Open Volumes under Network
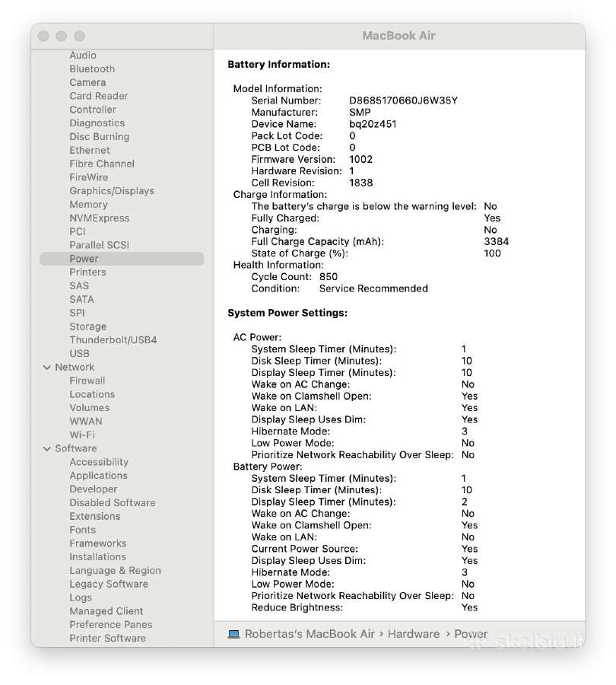This screenshot has width=616, height=685. click(x=90, y=408)
